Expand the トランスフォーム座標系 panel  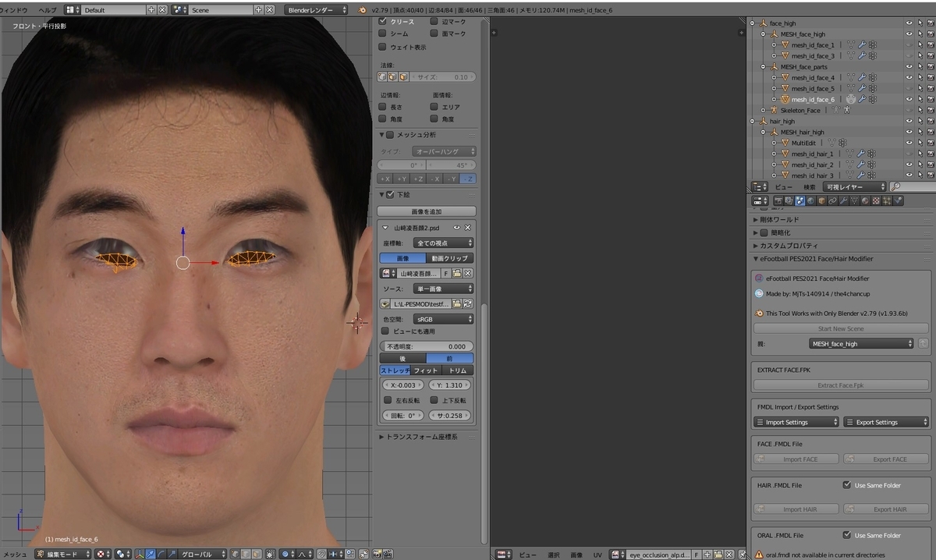pos(381,437)
